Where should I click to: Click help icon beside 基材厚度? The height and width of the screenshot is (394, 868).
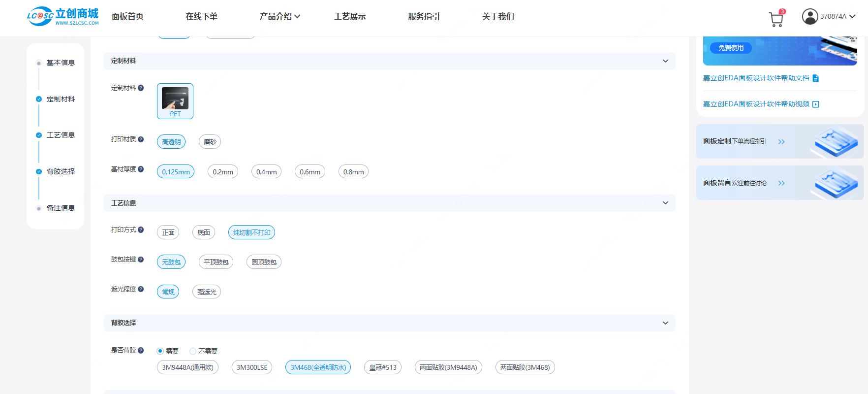141,169
